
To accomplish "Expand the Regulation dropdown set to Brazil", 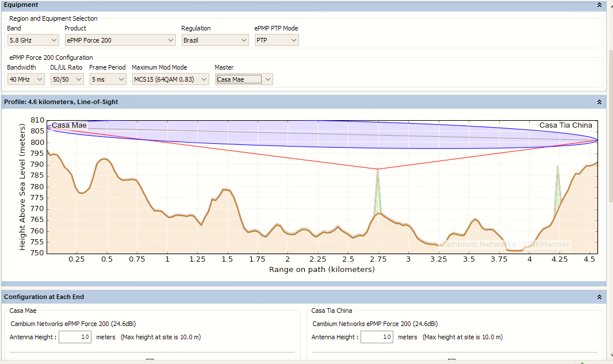I will pos(214,40).
